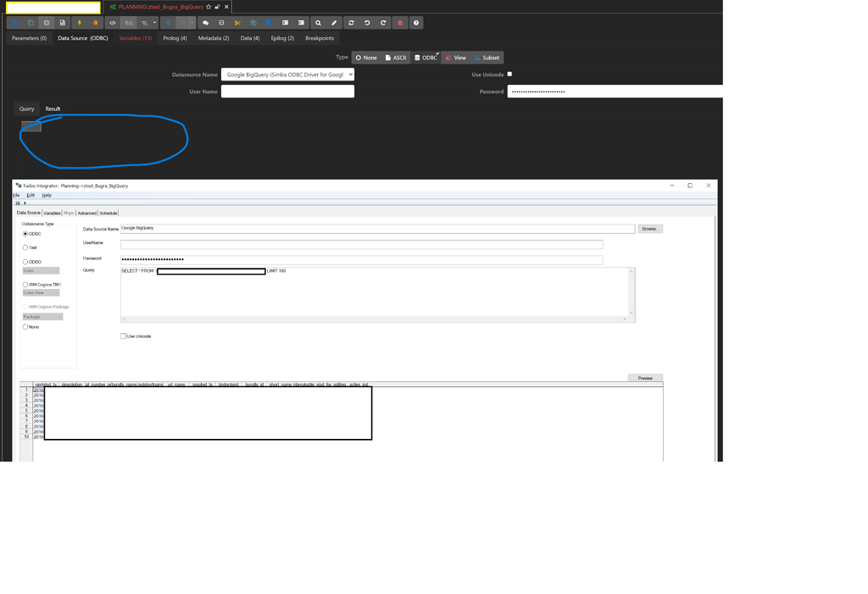Open the search magnifier in the toolbar
The height and width of the screenshot is (594, 868).
pyautogui.click(x=317, y=23)
